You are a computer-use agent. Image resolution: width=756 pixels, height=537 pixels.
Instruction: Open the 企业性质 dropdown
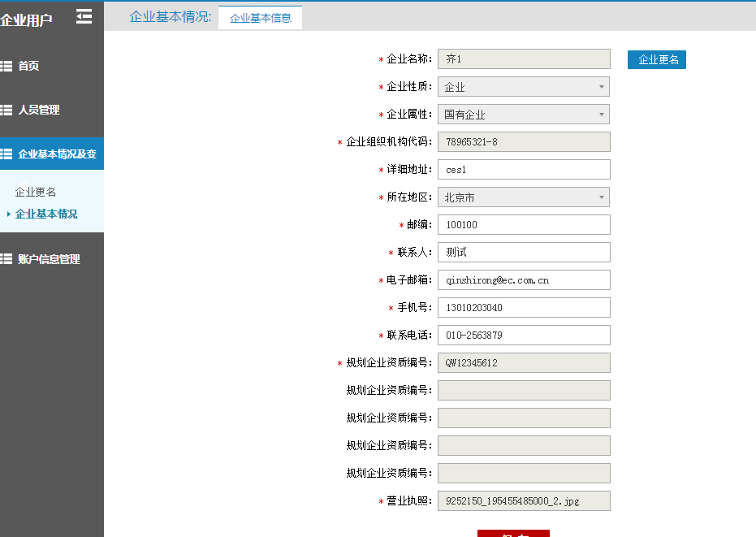(x=523, y=87)
